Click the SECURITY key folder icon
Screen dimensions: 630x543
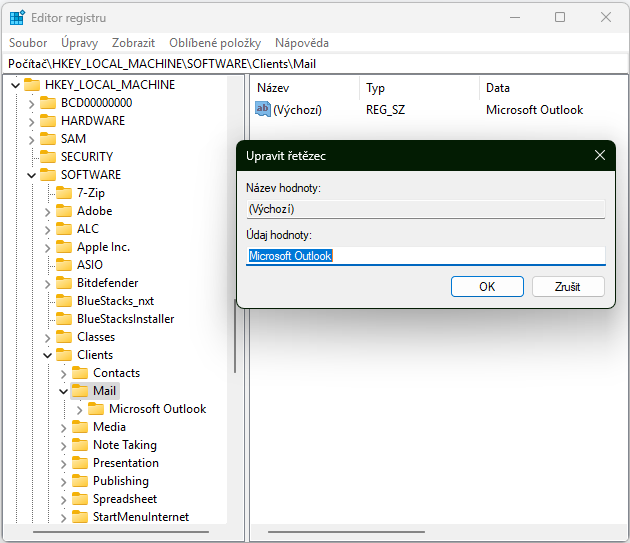[47, 157]
